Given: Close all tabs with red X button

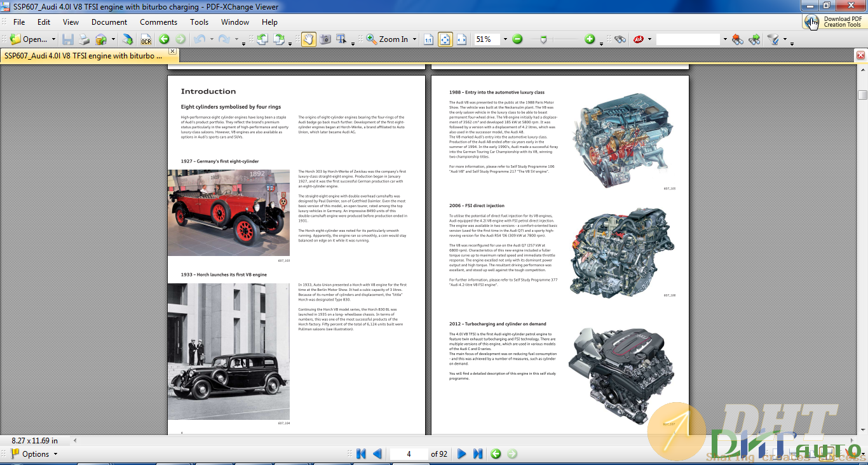Looking at the screenshot, I should click(x=861, y=56).
